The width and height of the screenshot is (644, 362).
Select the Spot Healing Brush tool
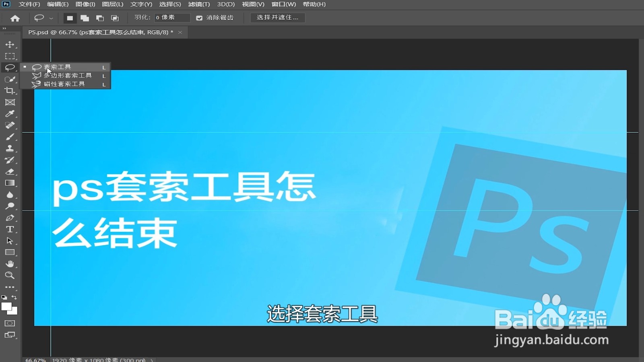point(10,125)
